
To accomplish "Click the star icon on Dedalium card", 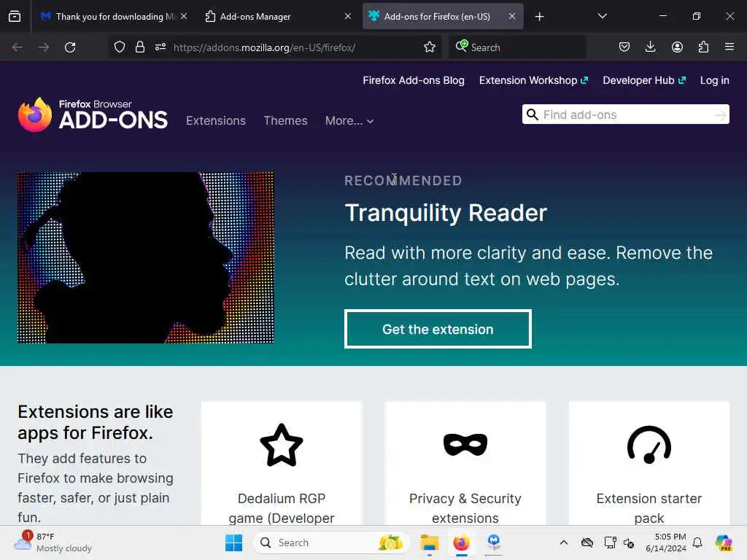I will [282, 446].
